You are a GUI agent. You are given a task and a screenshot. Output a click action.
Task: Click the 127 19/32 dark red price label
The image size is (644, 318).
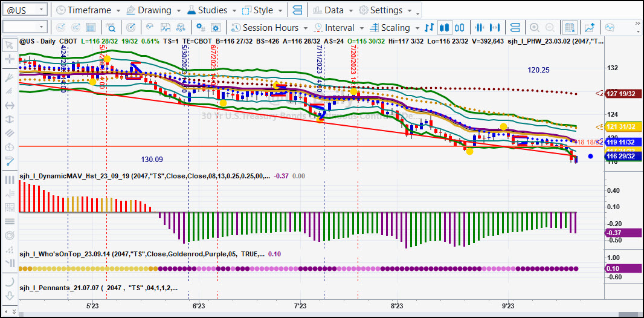[623, 94]
